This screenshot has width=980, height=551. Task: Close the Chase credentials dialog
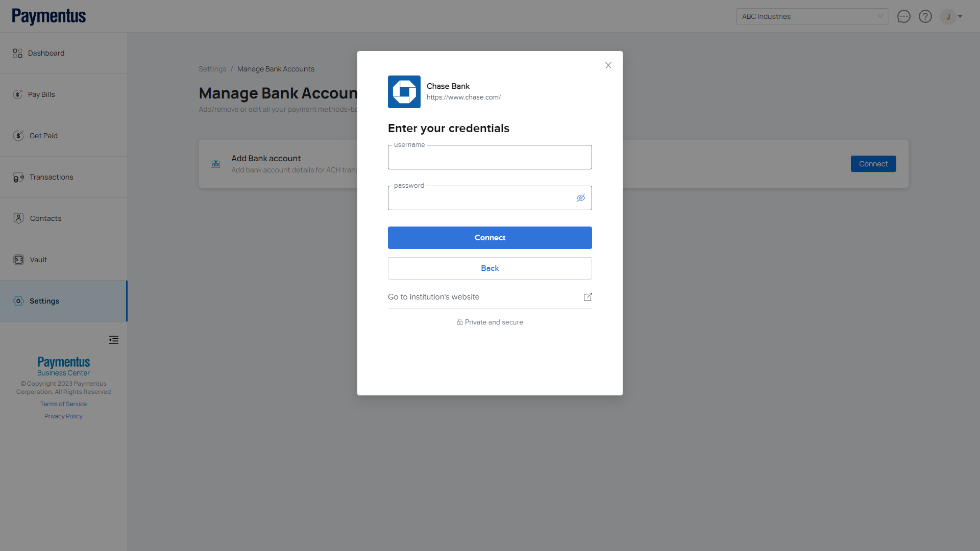pos(608,65)
